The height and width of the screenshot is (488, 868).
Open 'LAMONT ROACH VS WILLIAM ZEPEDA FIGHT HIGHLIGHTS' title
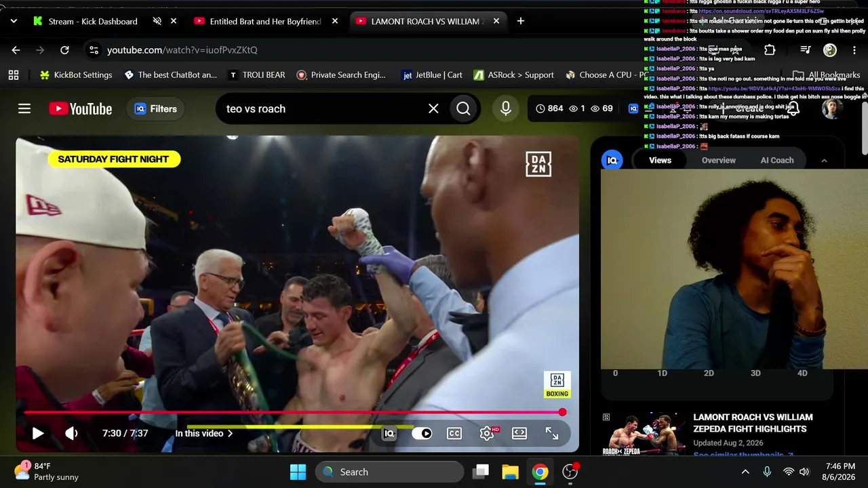tap(753, 423)
